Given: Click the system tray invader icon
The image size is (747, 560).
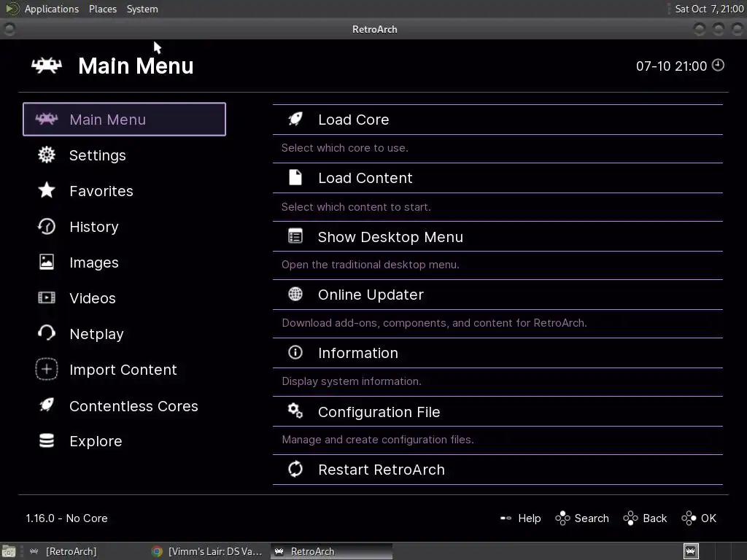Looking at the screenshot, I should tap(691, 551).
